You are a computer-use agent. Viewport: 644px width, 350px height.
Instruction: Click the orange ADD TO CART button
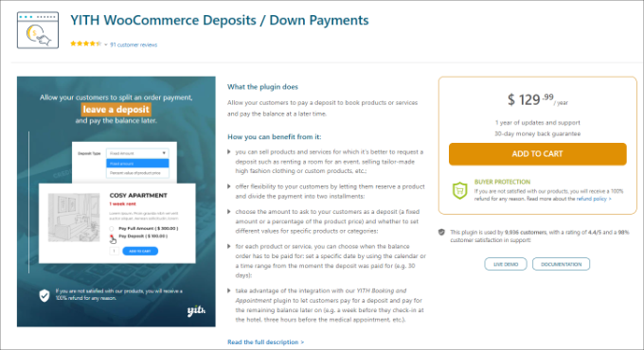click(537, 154)
